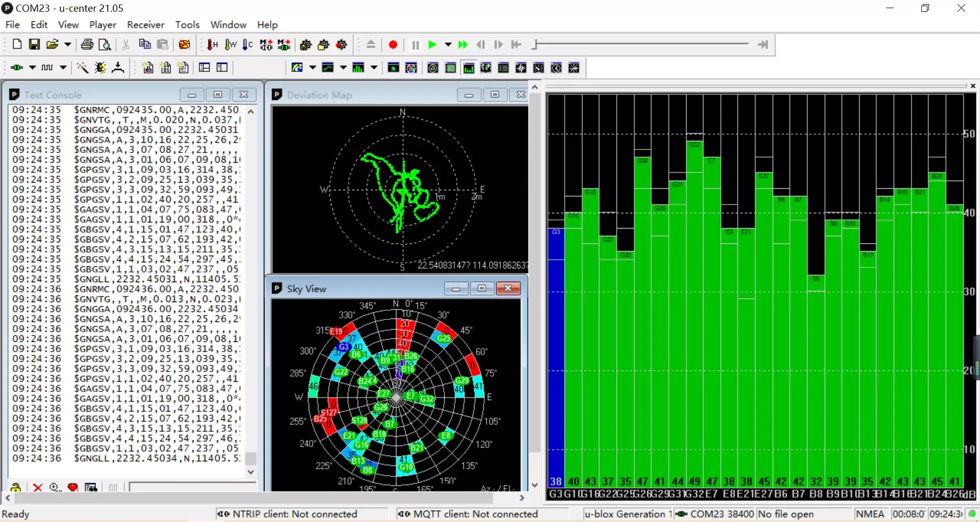Toggle the Text Console lock icon
This screenshot has height=522, width=980.
[x=16, y=487]
